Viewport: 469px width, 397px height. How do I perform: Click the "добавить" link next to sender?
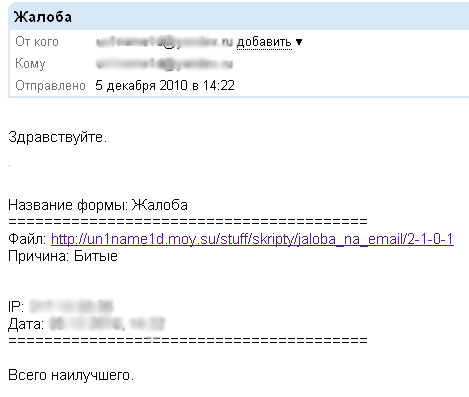(x=264, y=42)
